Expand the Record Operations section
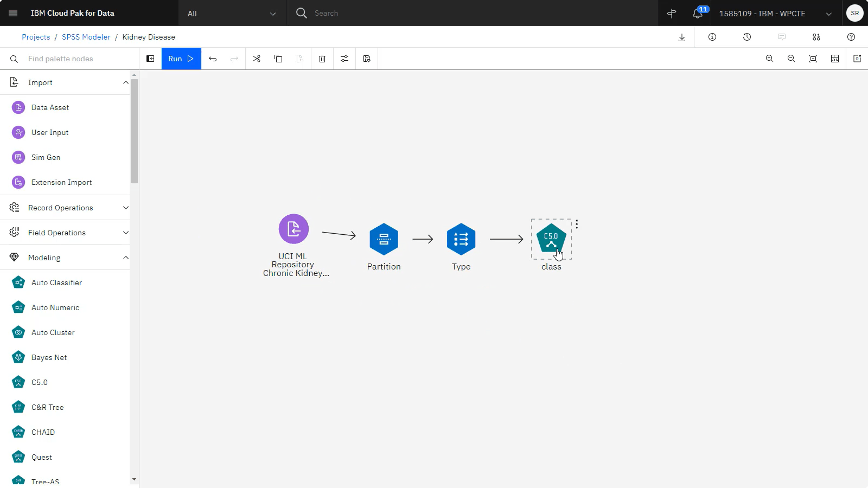Image resolution: width=868 pixels, height=488 pixels. pos(125,208)
